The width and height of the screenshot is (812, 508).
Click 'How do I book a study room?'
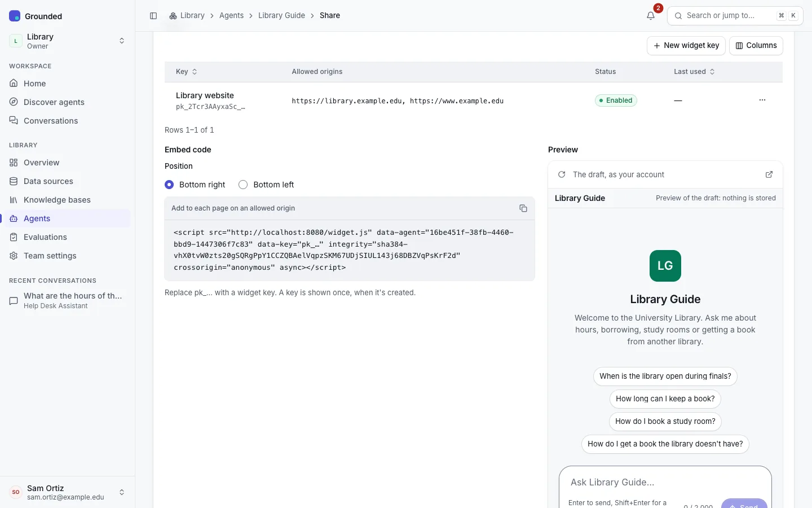coord(665,422)
